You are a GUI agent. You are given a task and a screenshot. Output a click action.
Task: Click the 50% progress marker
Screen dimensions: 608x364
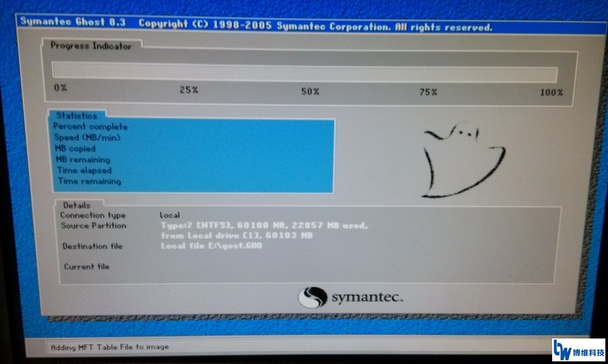[x=310, y=91]
